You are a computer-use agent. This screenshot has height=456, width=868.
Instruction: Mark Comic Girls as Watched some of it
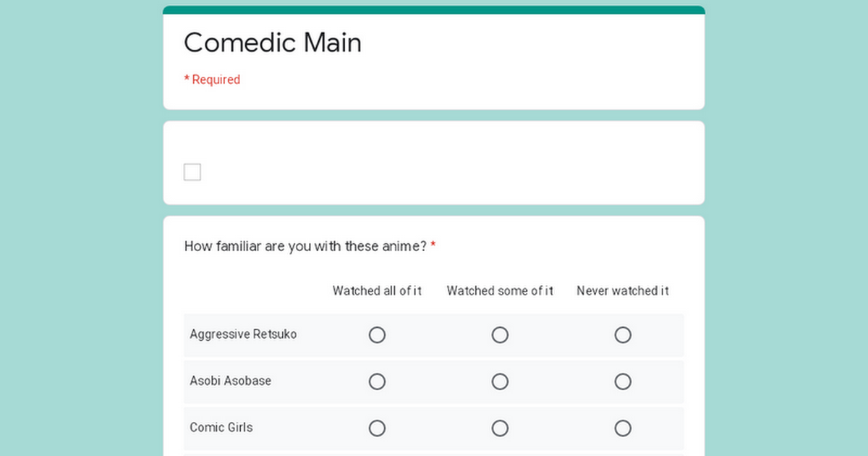500,428
